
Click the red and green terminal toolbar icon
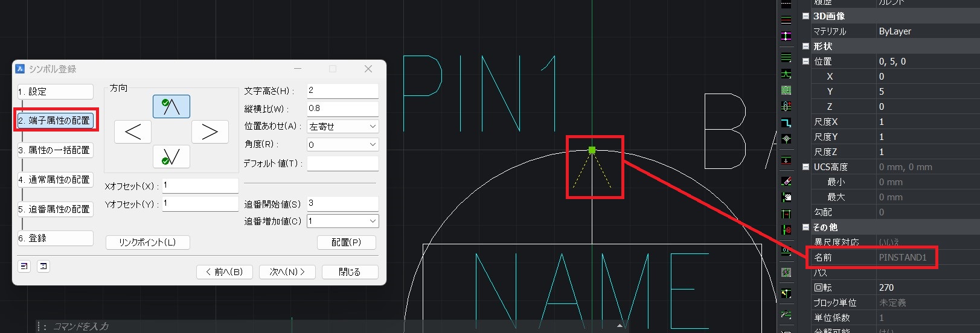coord(786,230)
